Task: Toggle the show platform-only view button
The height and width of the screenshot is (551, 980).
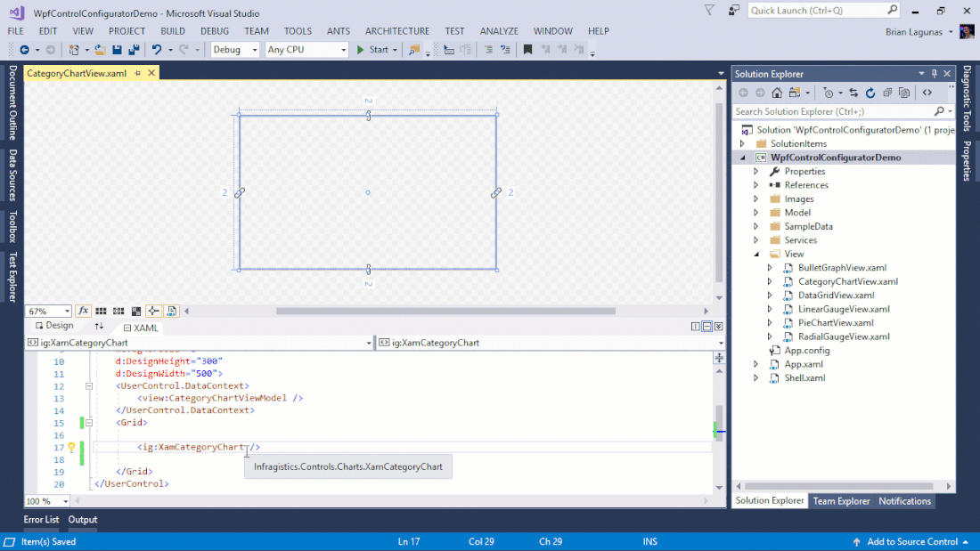Action: tap(171, 312)
